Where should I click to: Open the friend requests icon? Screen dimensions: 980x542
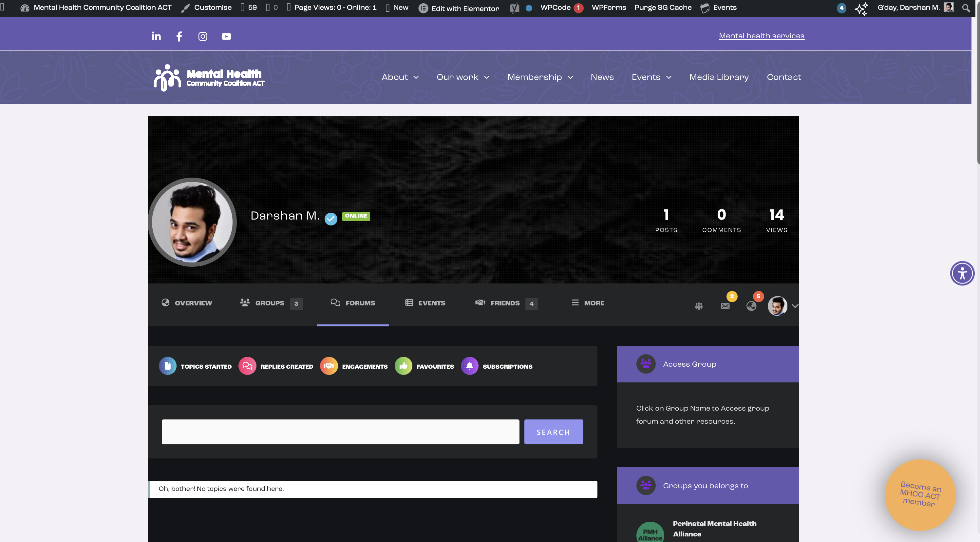699,306
